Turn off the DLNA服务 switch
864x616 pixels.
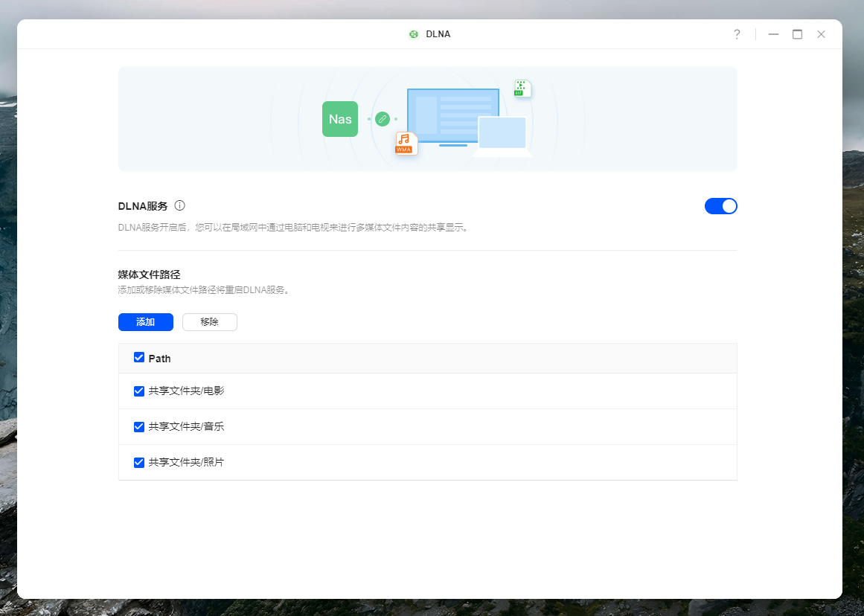pos(720,206)
